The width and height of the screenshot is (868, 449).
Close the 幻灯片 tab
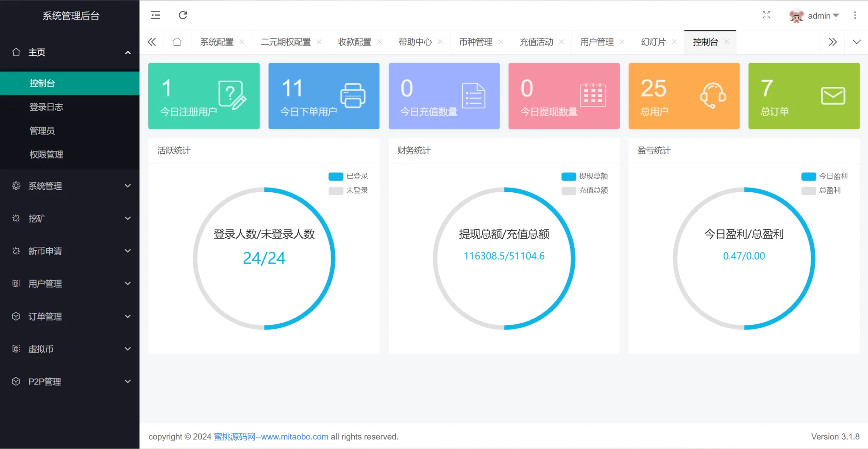click(674, 42)
